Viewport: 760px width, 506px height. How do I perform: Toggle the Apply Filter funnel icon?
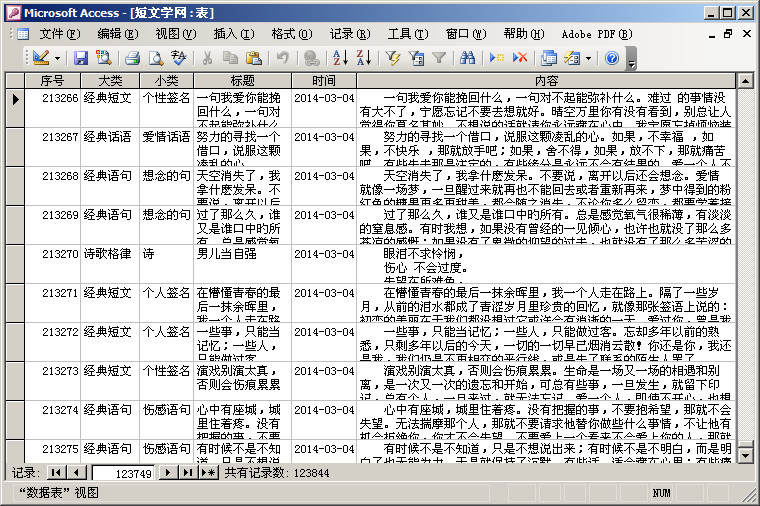[439, 58]
